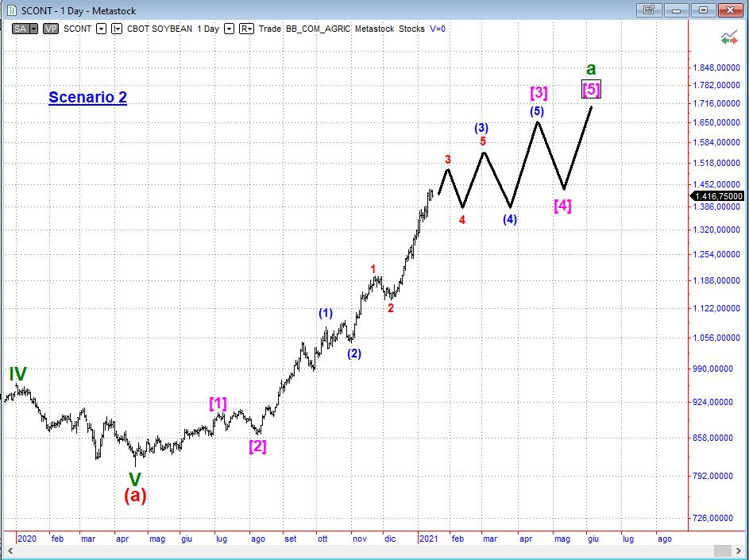This screenshot has height=560, width=749.
Task: Select the magenta [3] wave label
Action: pos(539,92)
